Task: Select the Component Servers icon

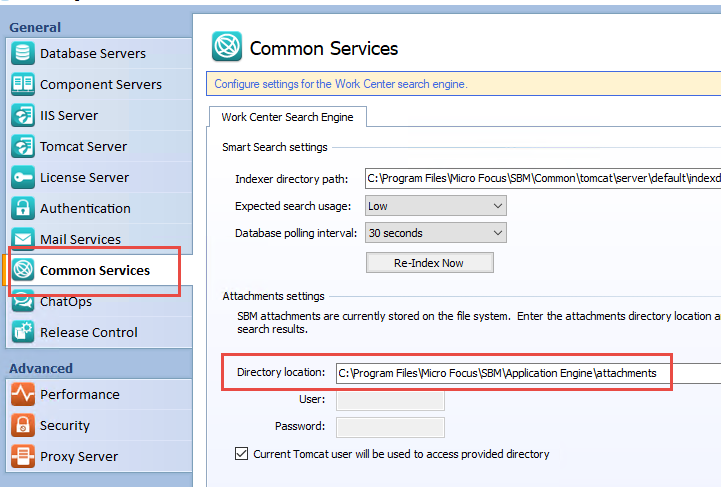Action: click(23, 84)
